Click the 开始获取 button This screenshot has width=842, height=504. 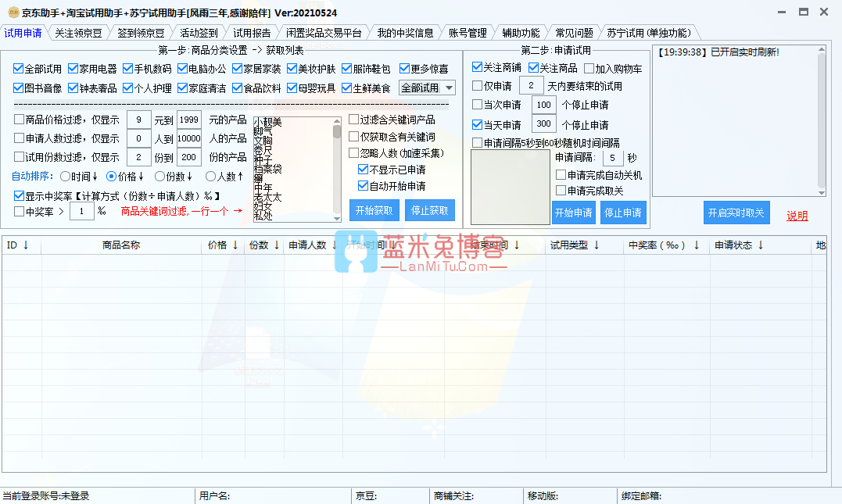coord(374,210)
